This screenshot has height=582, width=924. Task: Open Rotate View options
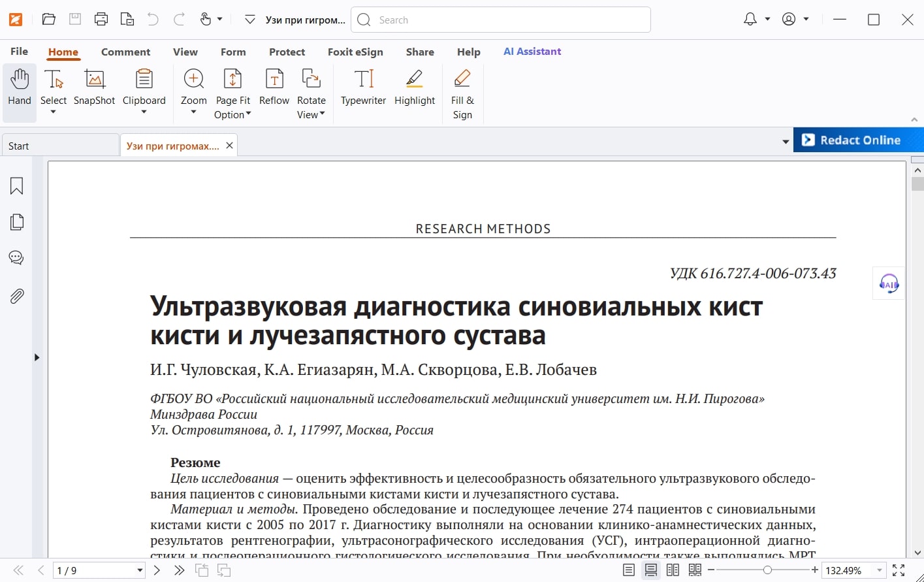(311, 94)
